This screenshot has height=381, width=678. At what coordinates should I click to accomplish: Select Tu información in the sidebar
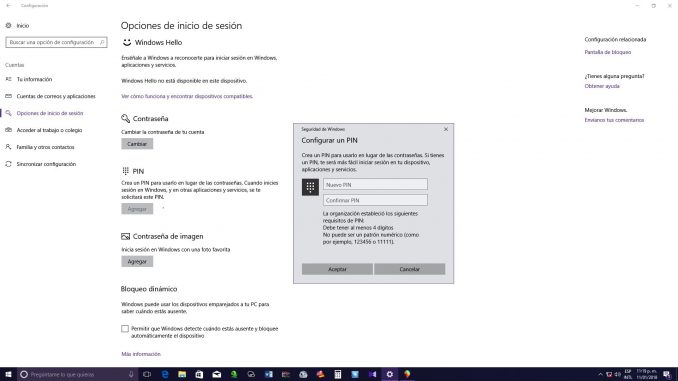(x=34, y=79)
